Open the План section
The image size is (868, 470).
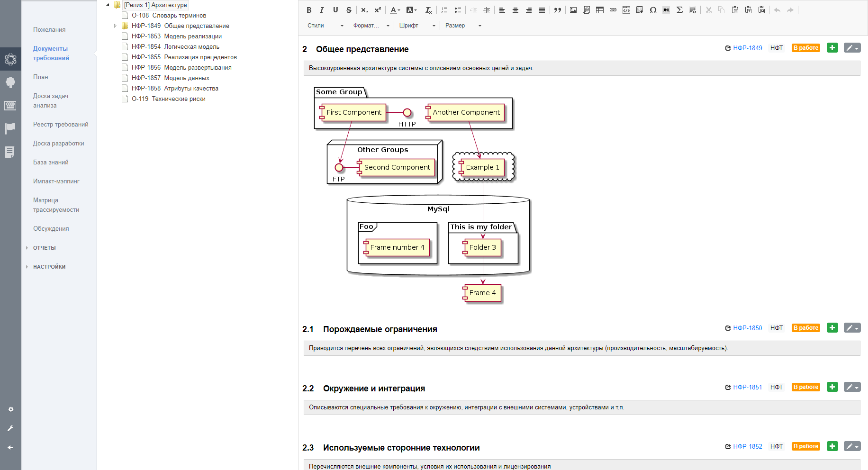point(41,77)
